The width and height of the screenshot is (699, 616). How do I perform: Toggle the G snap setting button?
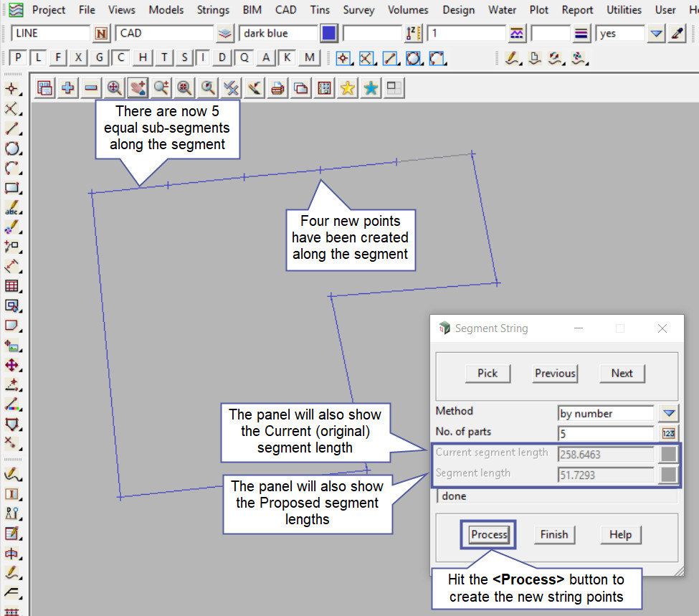coord(100,58)
